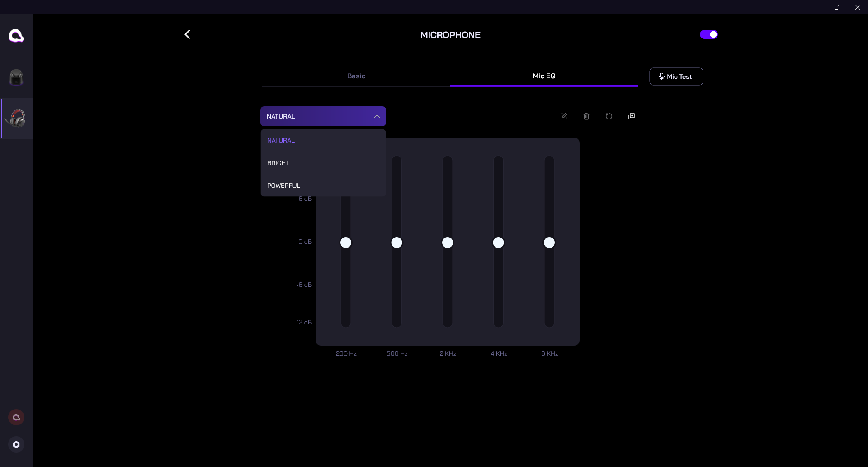This screenshot has height=467, width=868.
Task: Click the 6 KHz slider handle
Action: click(x=549, y=243)
